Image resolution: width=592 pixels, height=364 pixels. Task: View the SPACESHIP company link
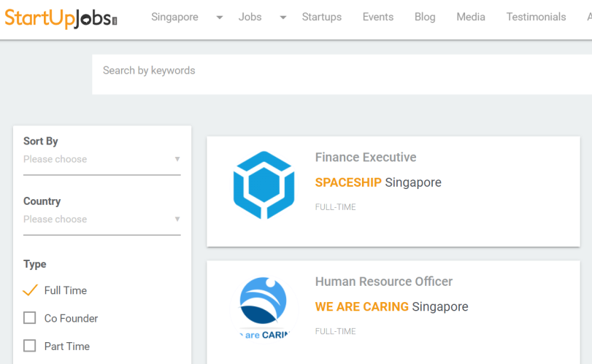[348, 182]
